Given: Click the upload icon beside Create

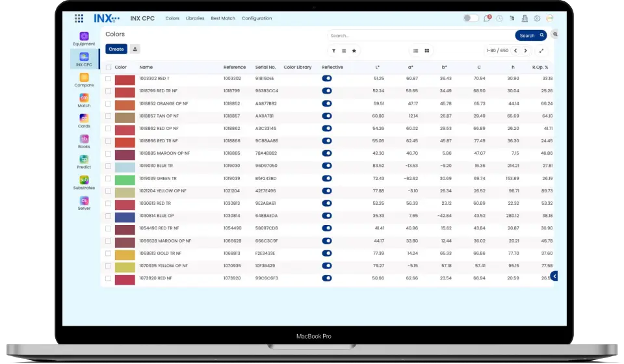Looking at the screenshot, I should (x=135, y=49).
